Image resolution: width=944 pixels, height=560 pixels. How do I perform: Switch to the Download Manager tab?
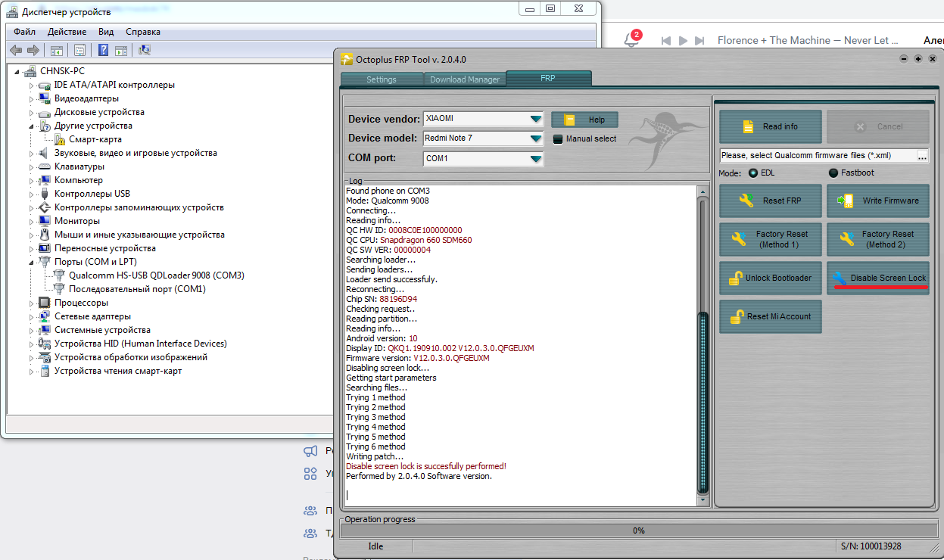pos(465,79)
